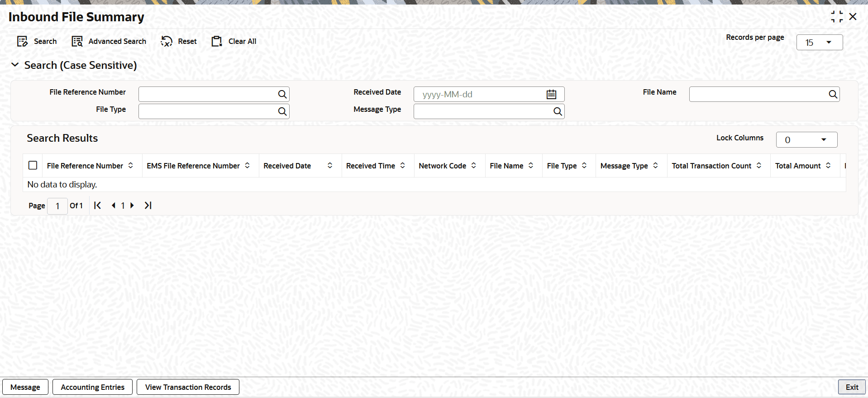
Task: Sort by Total Transaction Count column
Action: click(x=759, y=166)
